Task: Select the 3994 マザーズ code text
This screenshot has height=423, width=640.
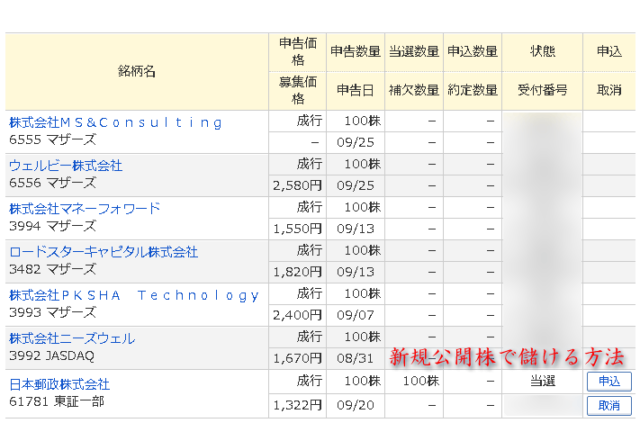Action: 53,226
